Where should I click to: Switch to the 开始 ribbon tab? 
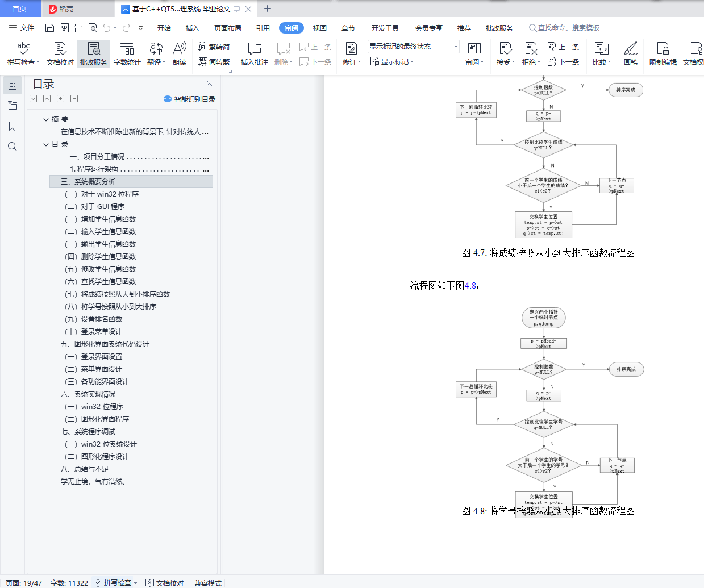(164, 28)
